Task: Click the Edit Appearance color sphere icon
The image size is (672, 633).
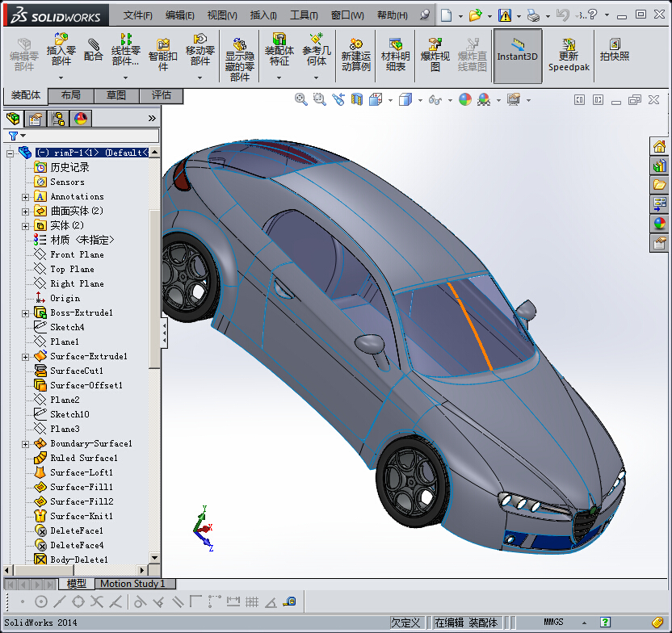Action: tap(465, 99)
